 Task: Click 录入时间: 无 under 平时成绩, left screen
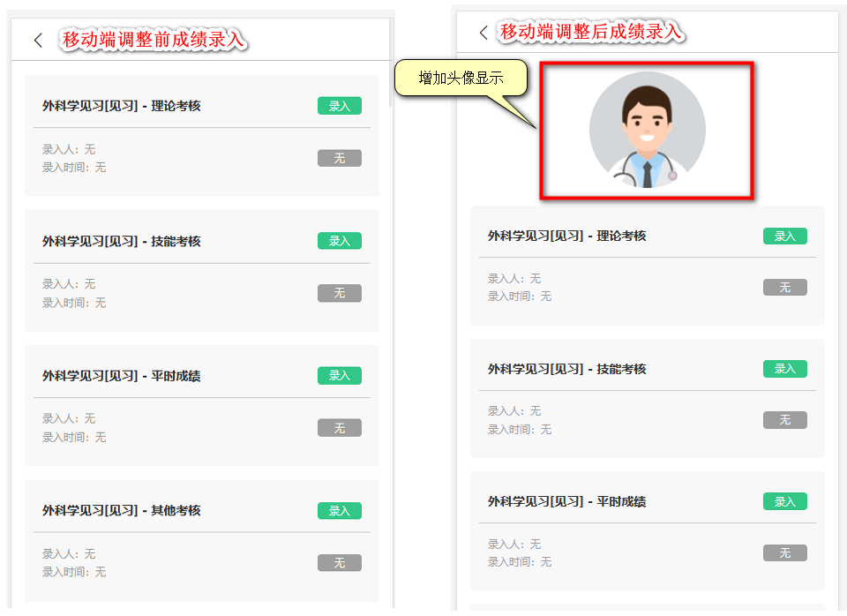74,437
